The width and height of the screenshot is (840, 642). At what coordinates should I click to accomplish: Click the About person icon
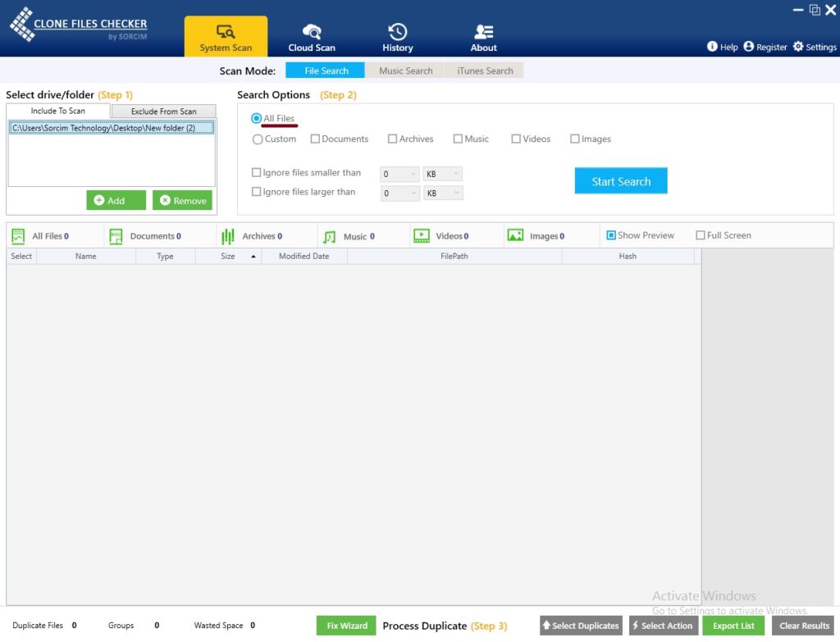[x=484, y=32]
